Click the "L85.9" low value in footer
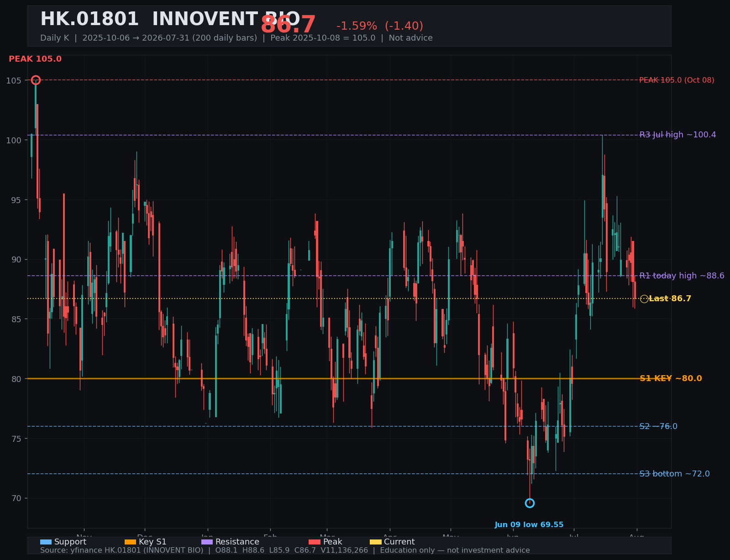The height and width of the screenshot is (560, 730). pos(279,550)
